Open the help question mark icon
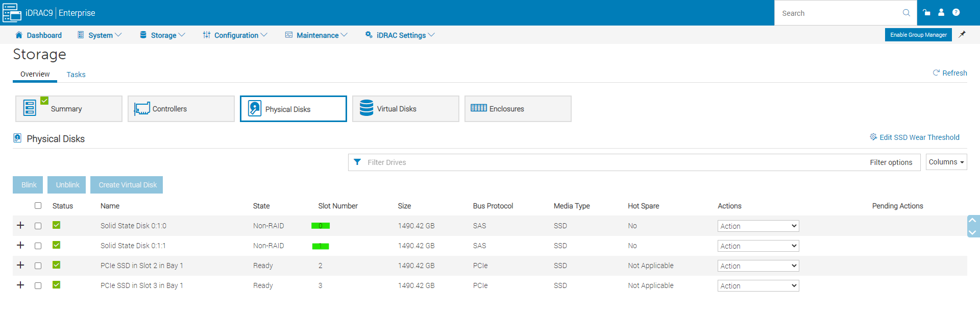The image size is (980, 312). point(956,13)
